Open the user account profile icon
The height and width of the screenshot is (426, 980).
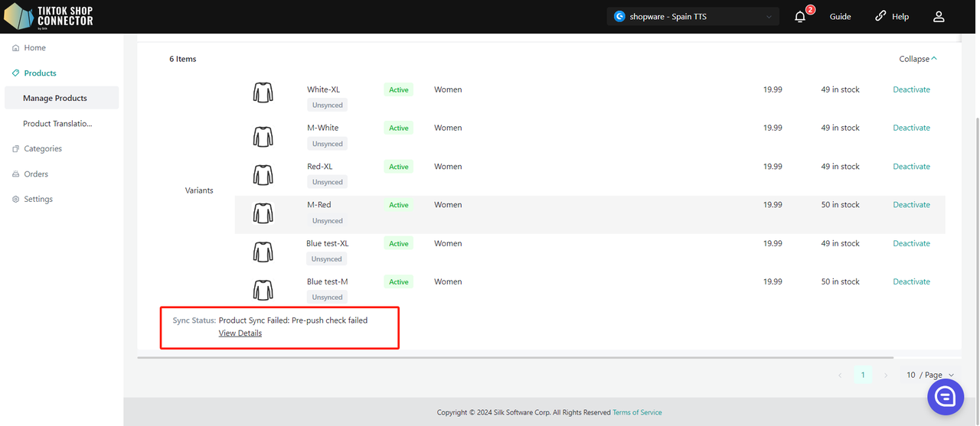coord(939,17)
